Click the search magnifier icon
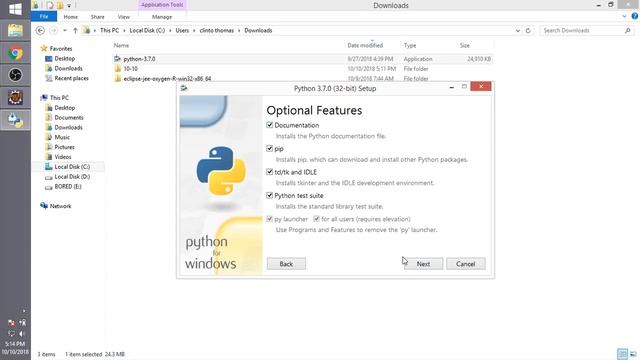The width and height of the screenshot is (640, 360). tap(627, 31)
